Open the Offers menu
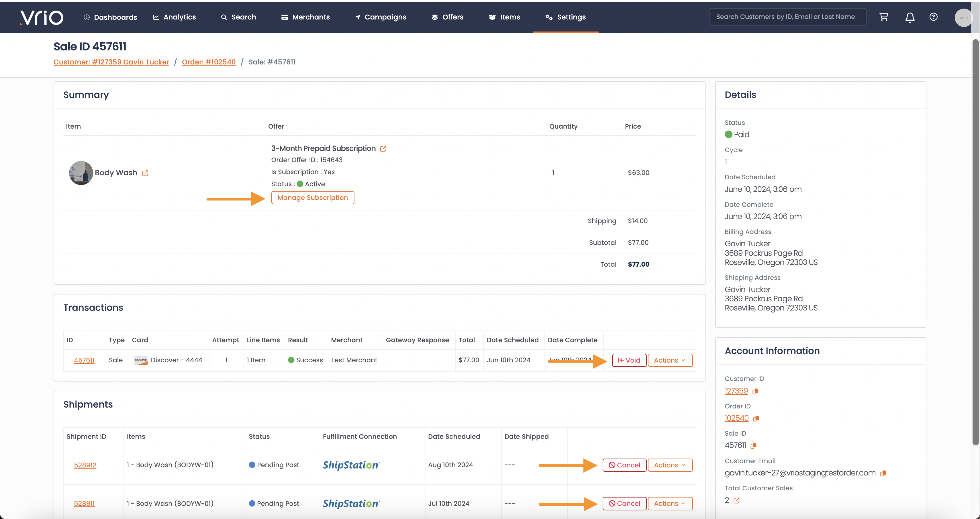The width and height of the screenshot is (980, 519). pyautogui.click(x=447, y=17)
